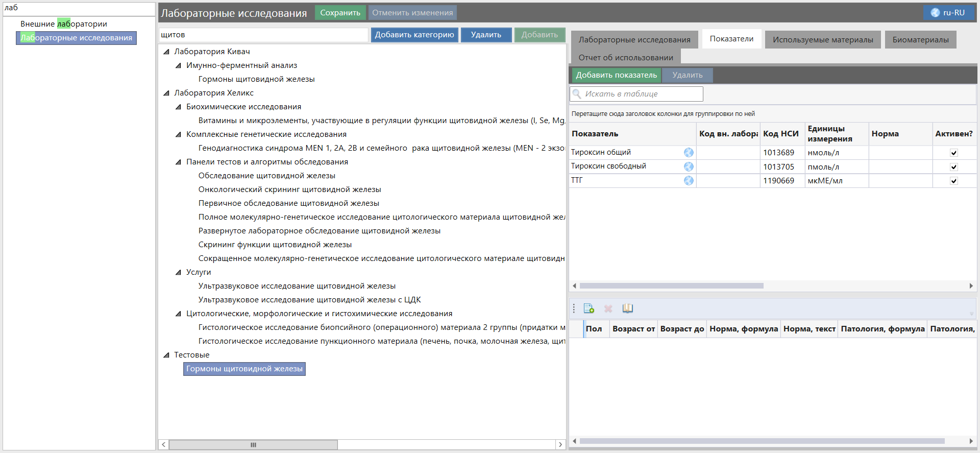Click the Добавить показатель button
Viewport: 980px width, 453px height.
tap(616, 75)
